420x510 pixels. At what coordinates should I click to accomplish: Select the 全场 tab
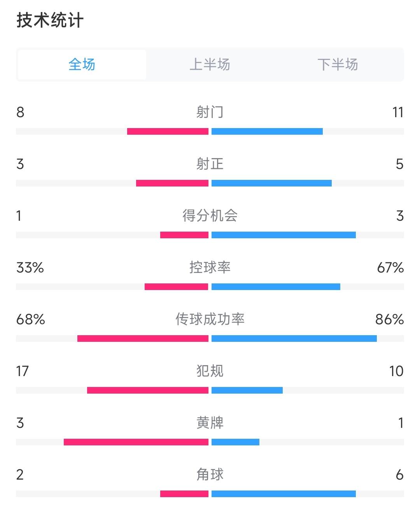[82, 65]
